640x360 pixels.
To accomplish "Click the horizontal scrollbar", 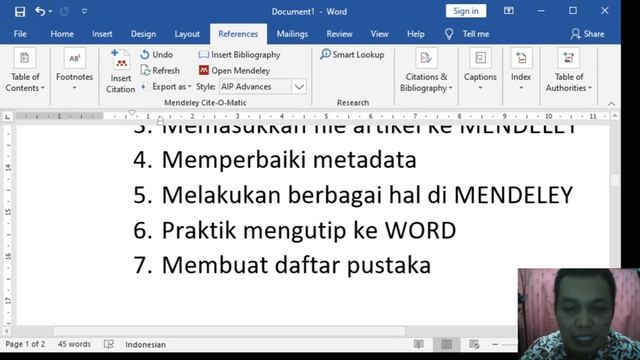I will tap(229, 331).
